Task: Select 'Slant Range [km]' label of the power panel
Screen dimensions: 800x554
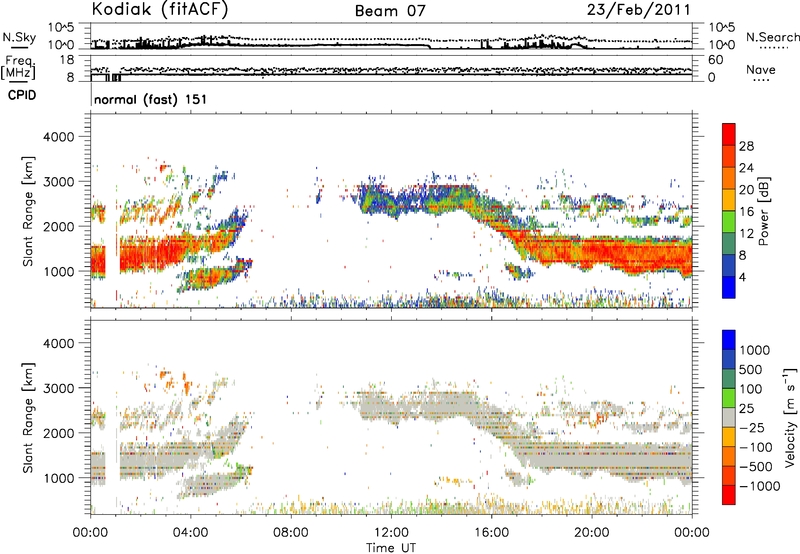Action: 28,211
